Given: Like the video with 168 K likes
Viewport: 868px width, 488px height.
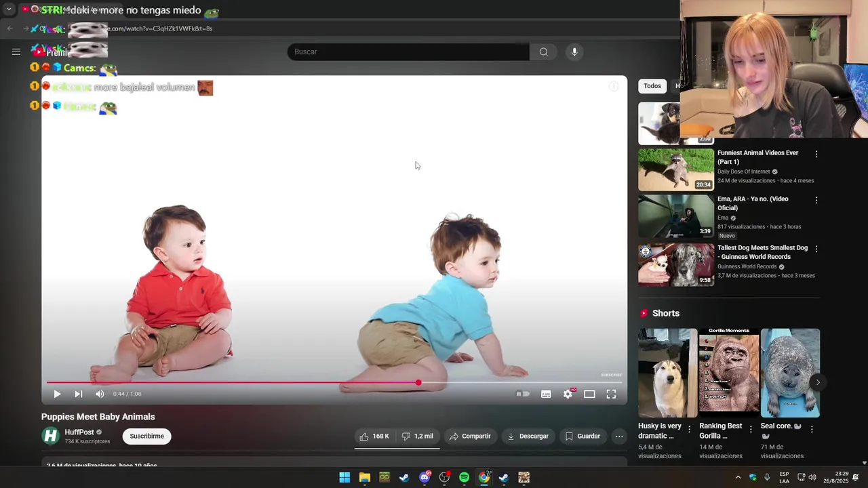Looking at the screenshot, I should tap(374, 436).
